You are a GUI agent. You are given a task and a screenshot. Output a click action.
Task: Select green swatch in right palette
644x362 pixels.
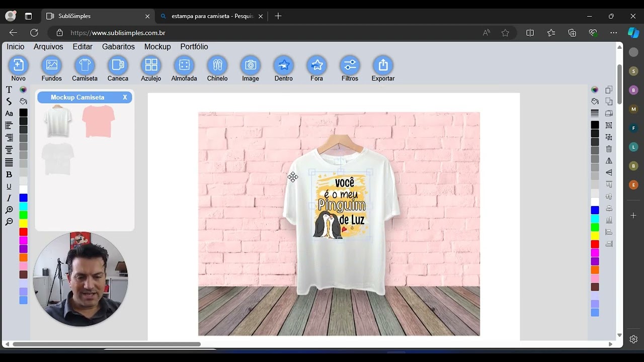coord(595,227)
